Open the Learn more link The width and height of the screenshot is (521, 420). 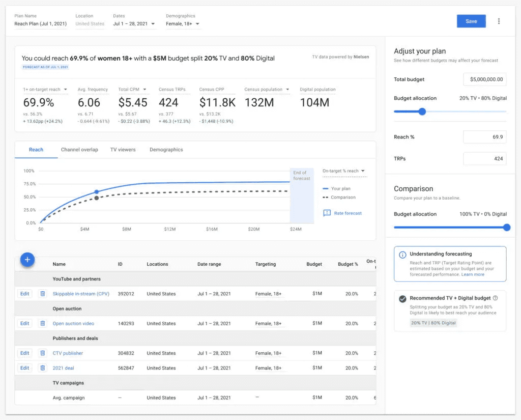point(473,274)
